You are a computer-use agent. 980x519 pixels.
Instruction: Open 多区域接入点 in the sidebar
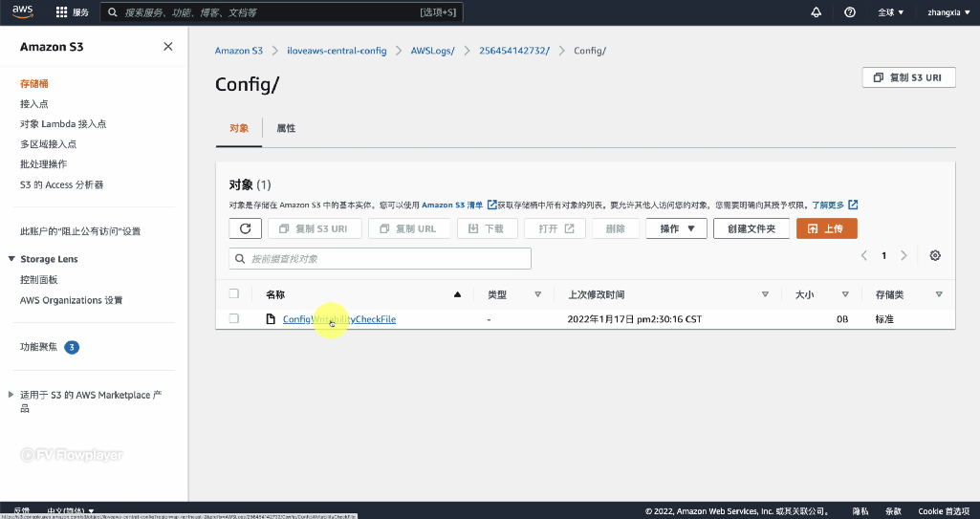click(48, 143)
